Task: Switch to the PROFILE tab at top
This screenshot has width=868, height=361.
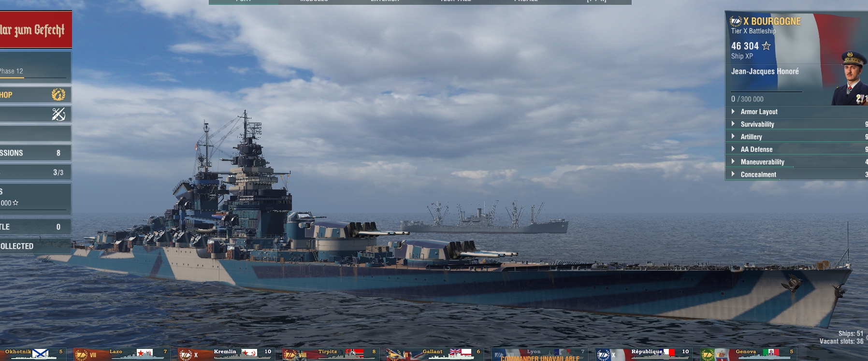Action: click(526, 2)
